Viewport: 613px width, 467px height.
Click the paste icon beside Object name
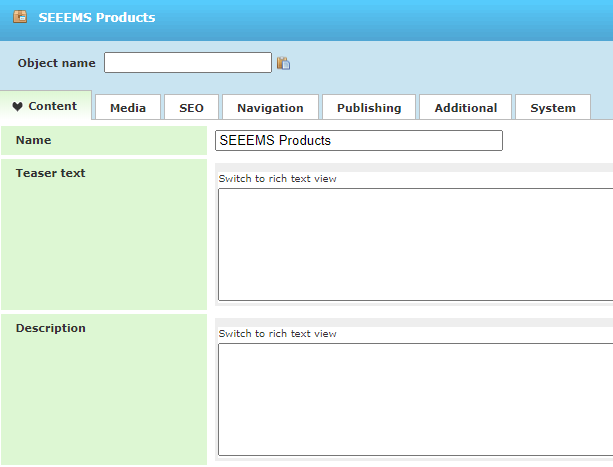pos(283,63)
